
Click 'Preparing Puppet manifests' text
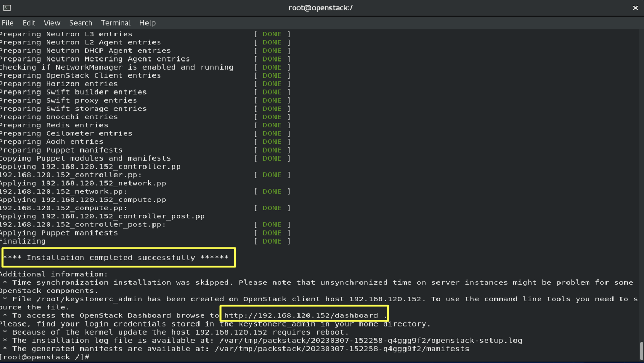(61, 150)
